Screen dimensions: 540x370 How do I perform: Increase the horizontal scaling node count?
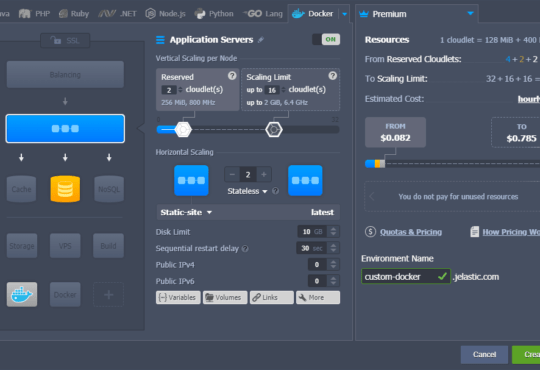(x=264, y=175)
